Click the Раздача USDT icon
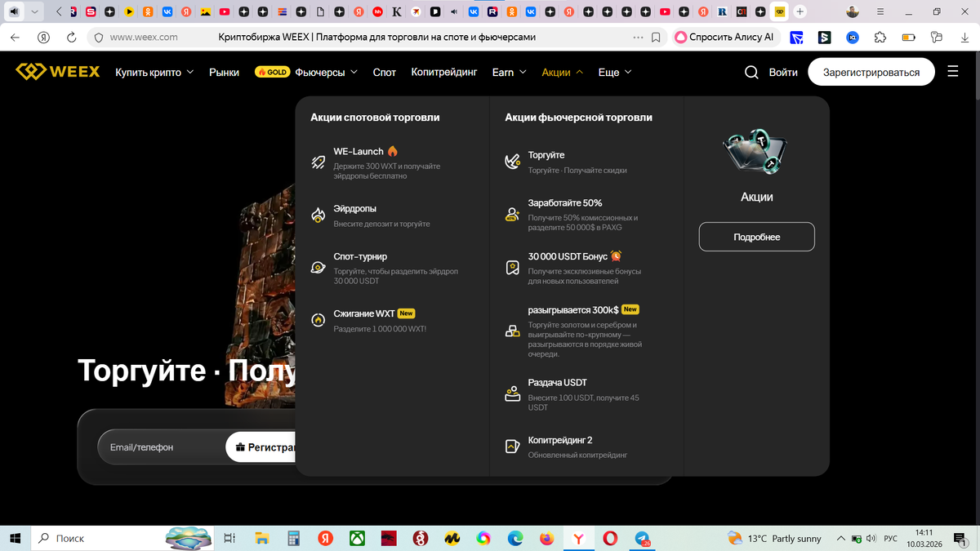Viewport: 980px width, 551px height. click(513, 394)
